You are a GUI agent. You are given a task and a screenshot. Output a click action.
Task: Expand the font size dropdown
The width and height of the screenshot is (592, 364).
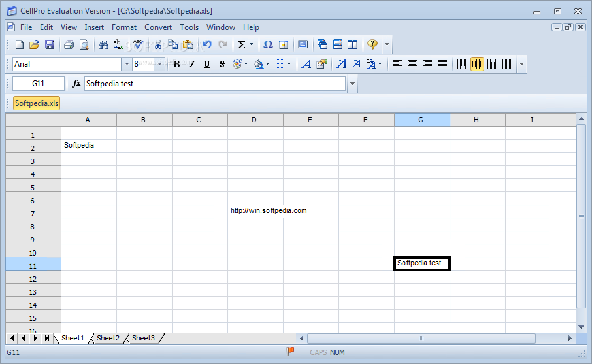(159, 64)
